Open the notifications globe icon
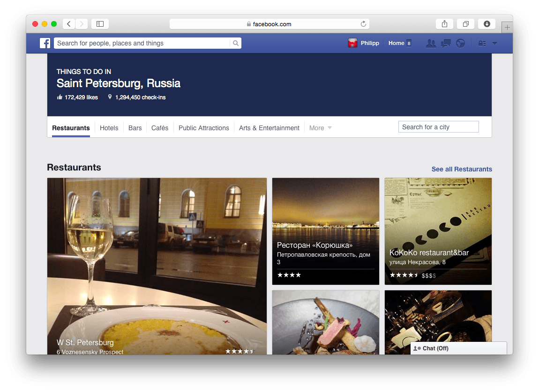The height and width of the screenshot is (392, 539). (x=461, y=43)
